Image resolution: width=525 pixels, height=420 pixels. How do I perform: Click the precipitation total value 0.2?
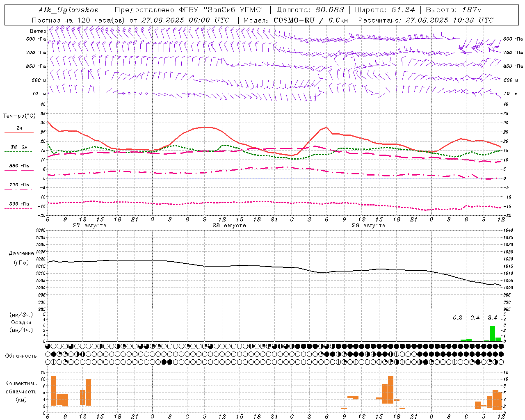[457, 317]
